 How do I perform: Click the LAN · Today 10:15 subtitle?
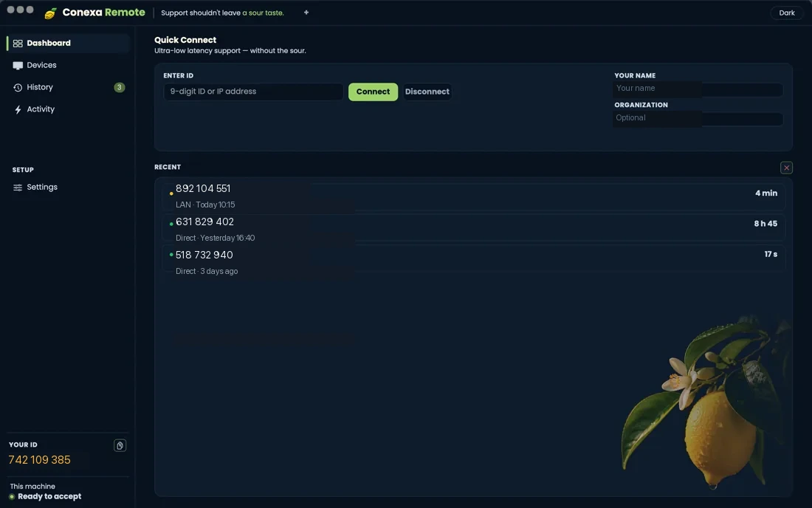click(x=205, y=205)
